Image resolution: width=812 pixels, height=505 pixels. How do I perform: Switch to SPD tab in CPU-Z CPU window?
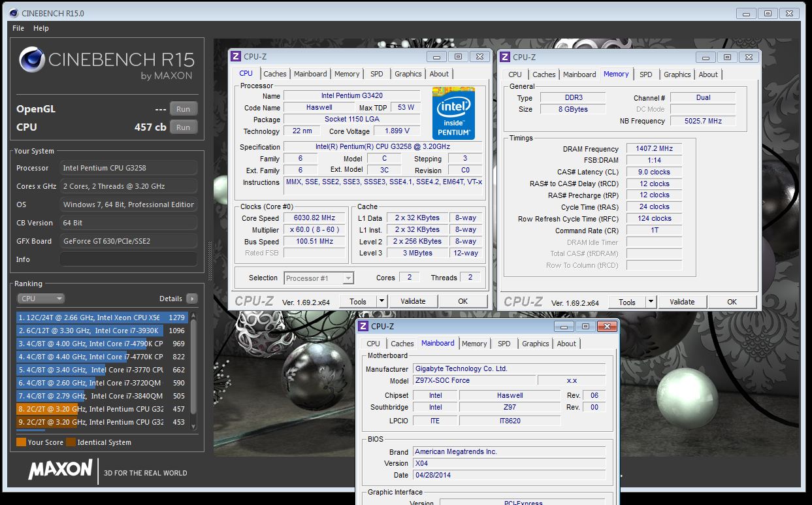[377, 74]
